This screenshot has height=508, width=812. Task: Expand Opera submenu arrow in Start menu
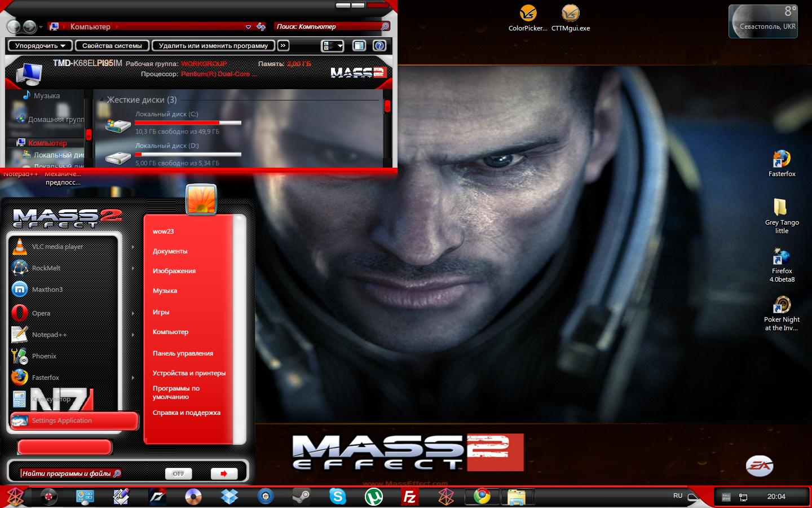(x=133, y=313)
